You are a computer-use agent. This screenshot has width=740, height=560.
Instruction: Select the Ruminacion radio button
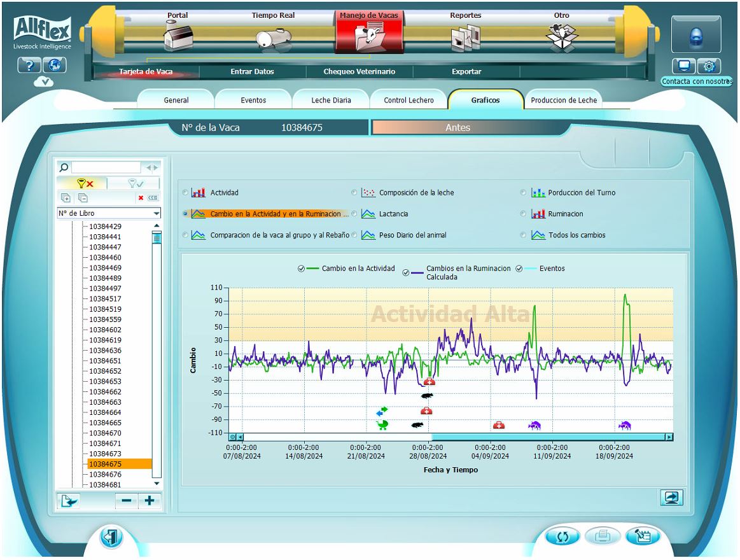pyautogui.click(x=523, y=214)
